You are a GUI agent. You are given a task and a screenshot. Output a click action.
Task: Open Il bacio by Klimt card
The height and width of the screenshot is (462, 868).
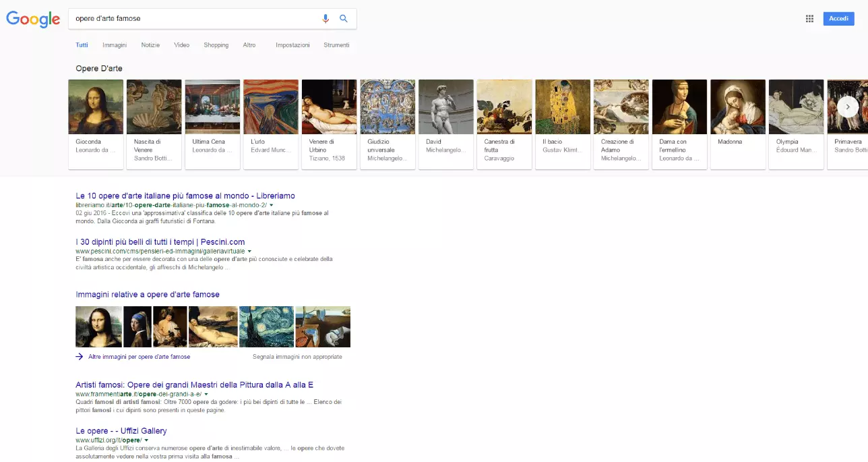point(563,124)
